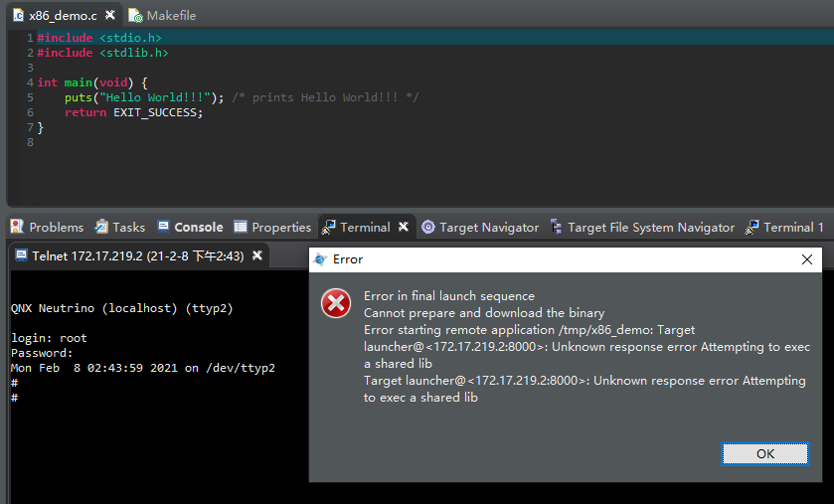Click OK in the Error dialog

click(x=764, y=453)
